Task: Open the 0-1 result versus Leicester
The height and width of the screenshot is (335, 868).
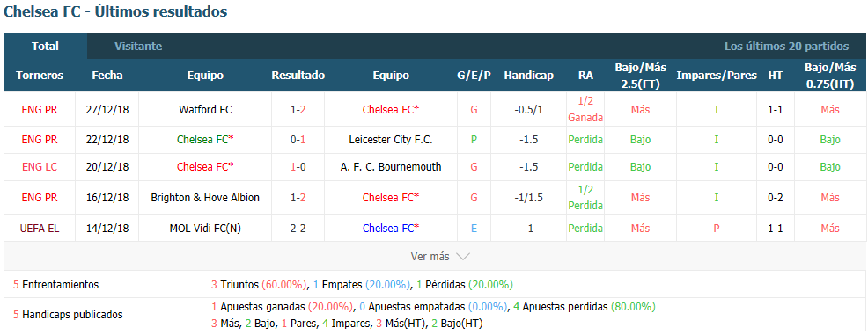Action: (x=298, y=140)
